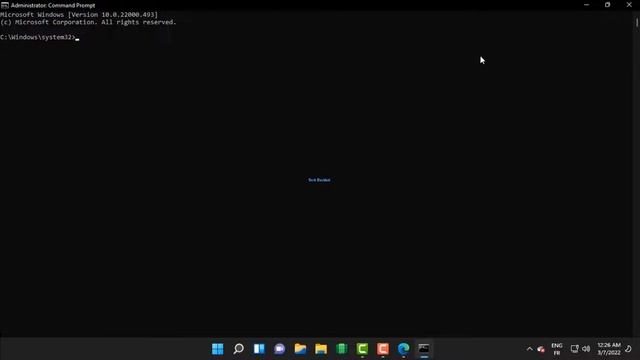Open the volume speaker tray icon

coord(586,349)
